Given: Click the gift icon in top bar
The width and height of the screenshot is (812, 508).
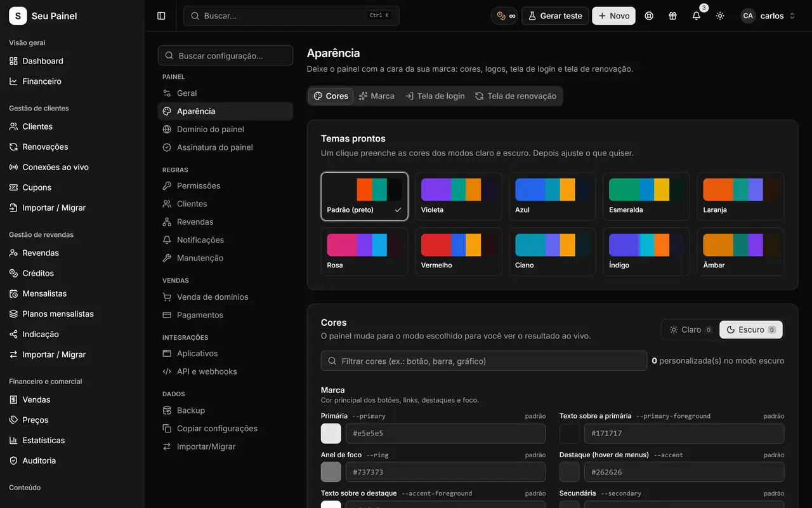Looking at the screenshot, I should 672,16.
